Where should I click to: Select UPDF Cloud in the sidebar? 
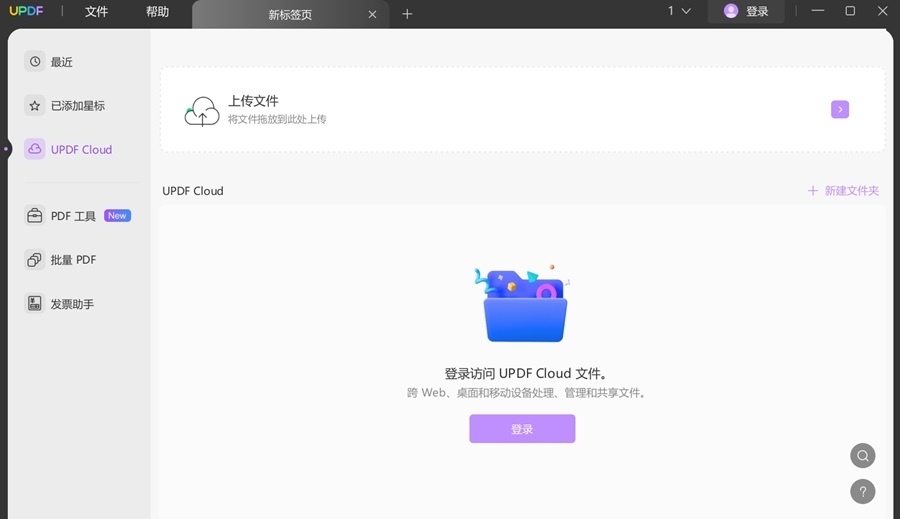point(68,149)
